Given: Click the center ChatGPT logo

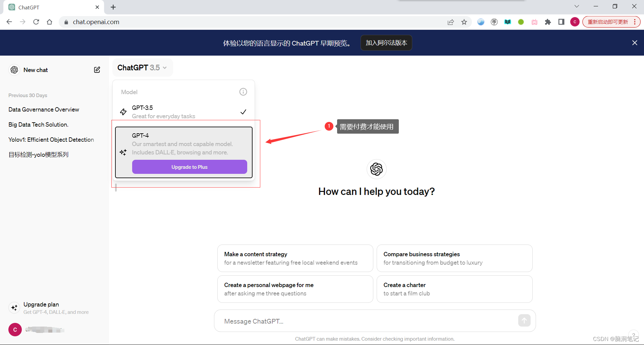Looking at the screenshot, I should (x=376, y=169).
